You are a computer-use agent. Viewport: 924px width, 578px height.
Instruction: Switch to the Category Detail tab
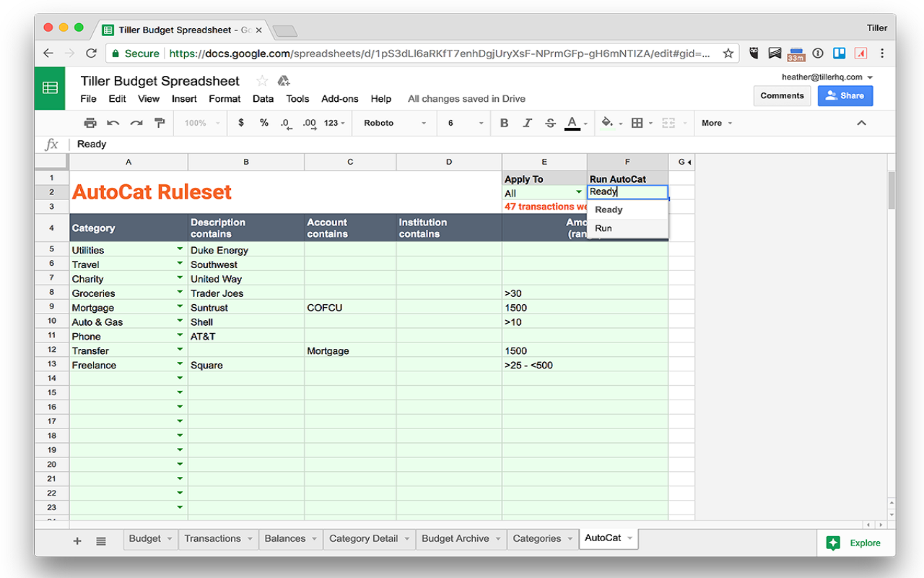tap(370, 539)
